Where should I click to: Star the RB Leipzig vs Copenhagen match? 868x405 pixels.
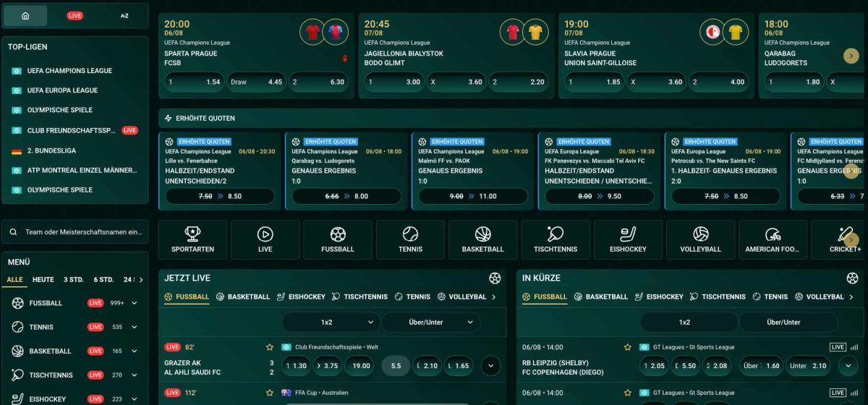(x=628, y=347)
